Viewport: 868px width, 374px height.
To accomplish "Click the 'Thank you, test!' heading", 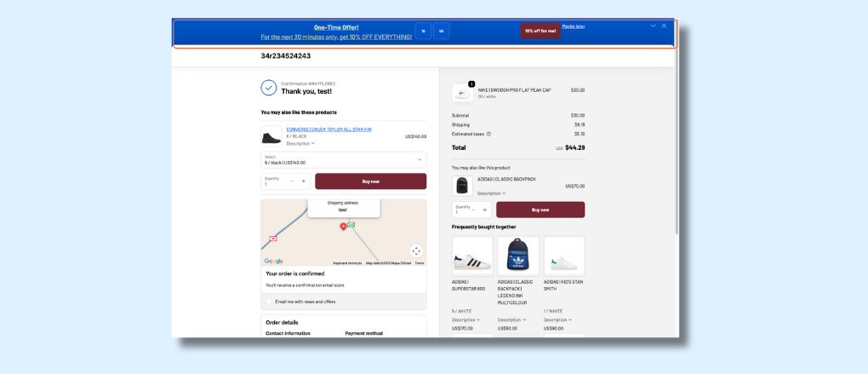I will coord(306,91).
